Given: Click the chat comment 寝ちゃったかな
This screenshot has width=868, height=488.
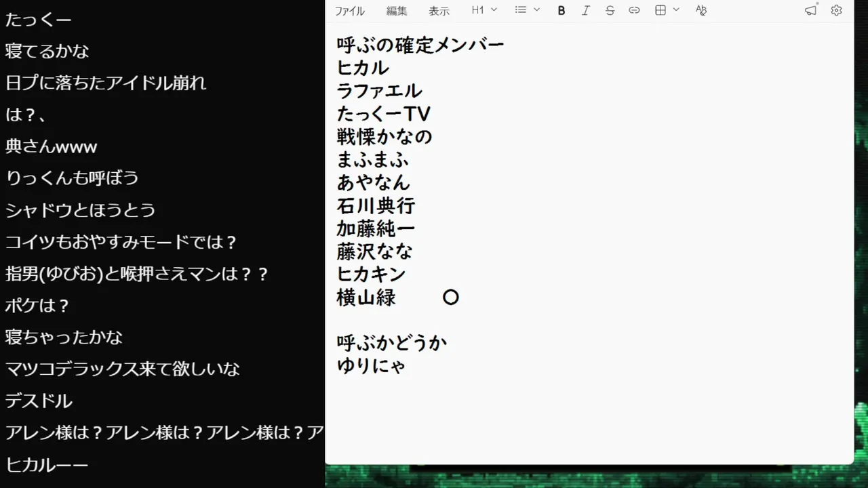Looking at the screenshot, I should pos(64,337).
